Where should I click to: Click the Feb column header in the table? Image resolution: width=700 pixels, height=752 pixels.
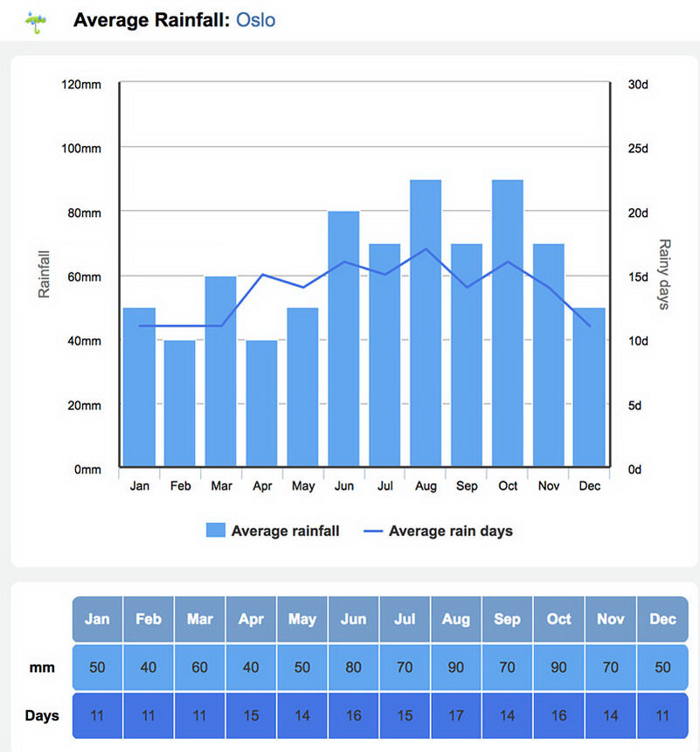(x=149, y=619)
